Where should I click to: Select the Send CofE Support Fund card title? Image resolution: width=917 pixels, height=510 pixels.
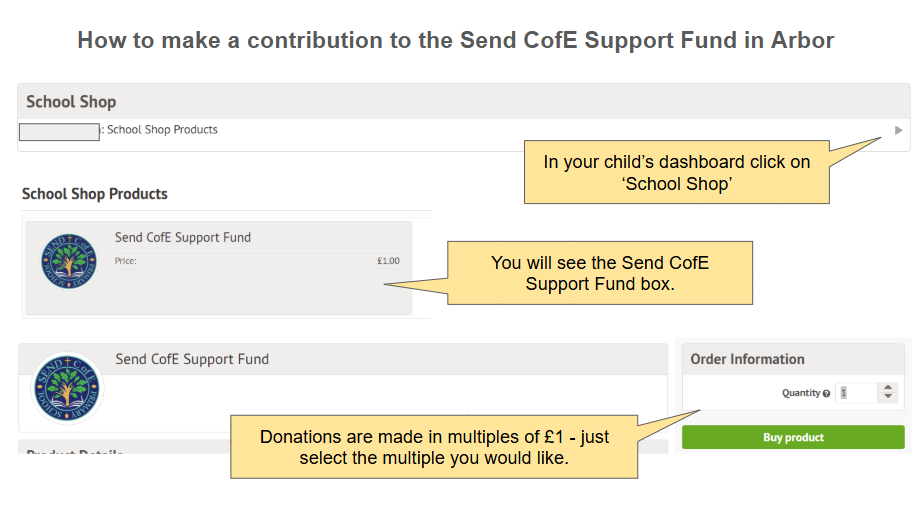[183, 238]
